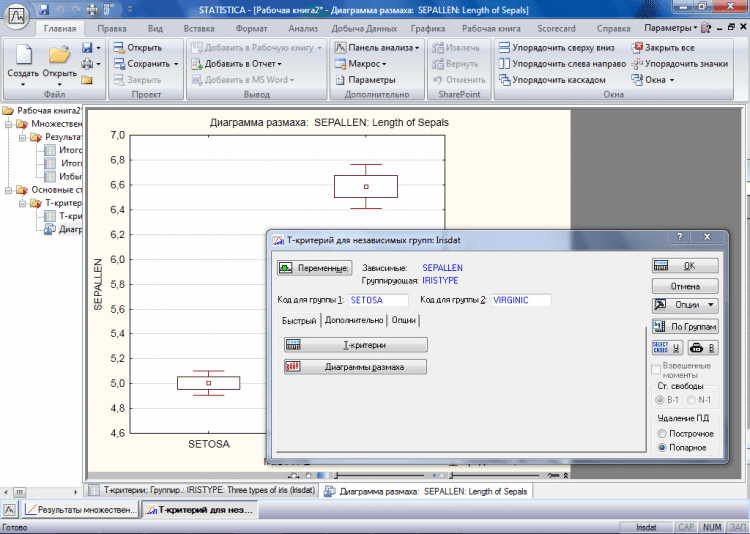Click the Parameters icon in the Additional group

point(340,80)
